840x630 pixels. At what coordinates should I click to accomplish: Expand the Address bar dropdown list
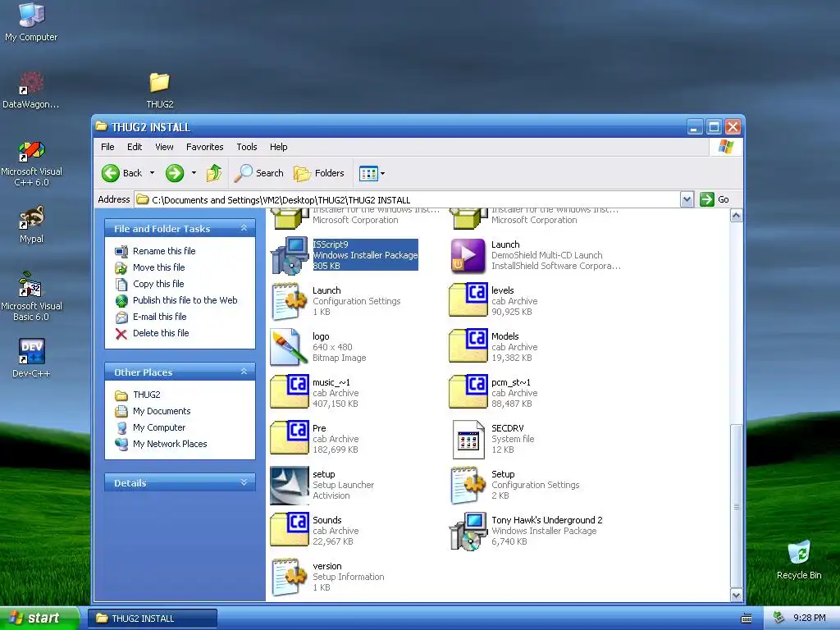point(687,200)
